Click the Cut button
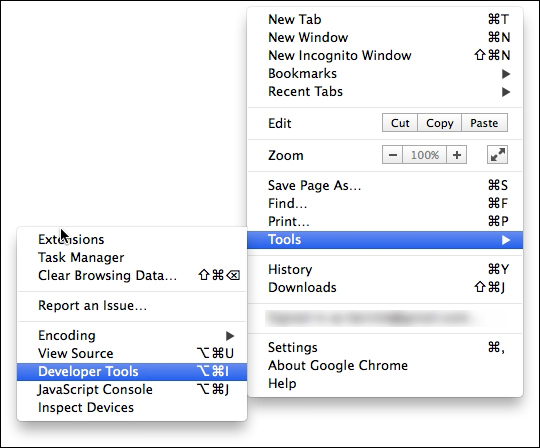The image size is (540, 448). 400,123
